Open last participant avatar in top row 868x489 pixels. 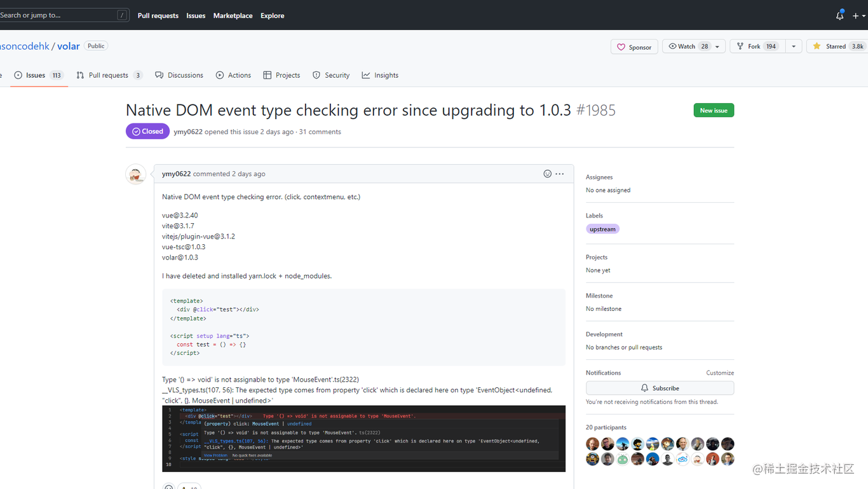(728, 444)
